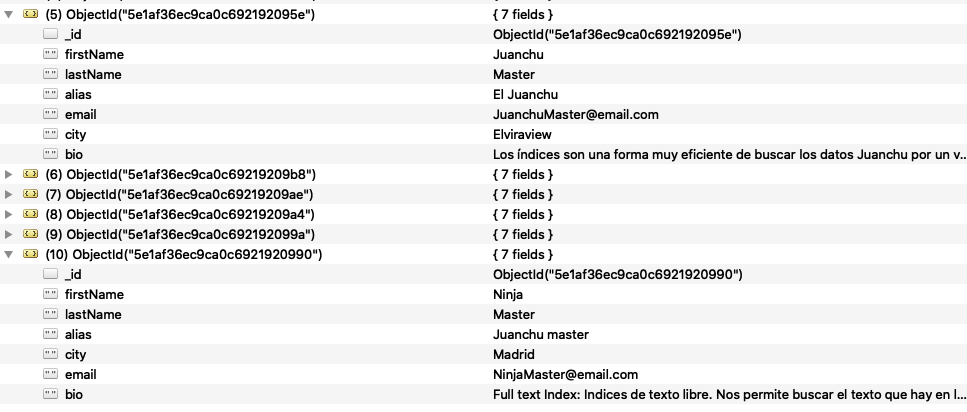
Task: Expand document (8) ending in 09a4
Action: [x=9, y=215]
